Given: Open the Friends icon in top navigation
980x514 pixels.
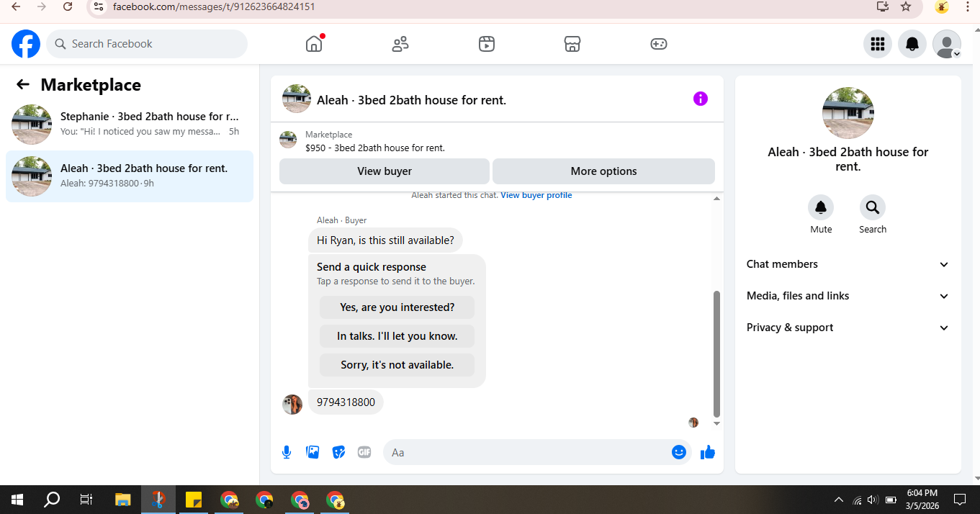Looking at the screenshot, I should click(400, 44).
